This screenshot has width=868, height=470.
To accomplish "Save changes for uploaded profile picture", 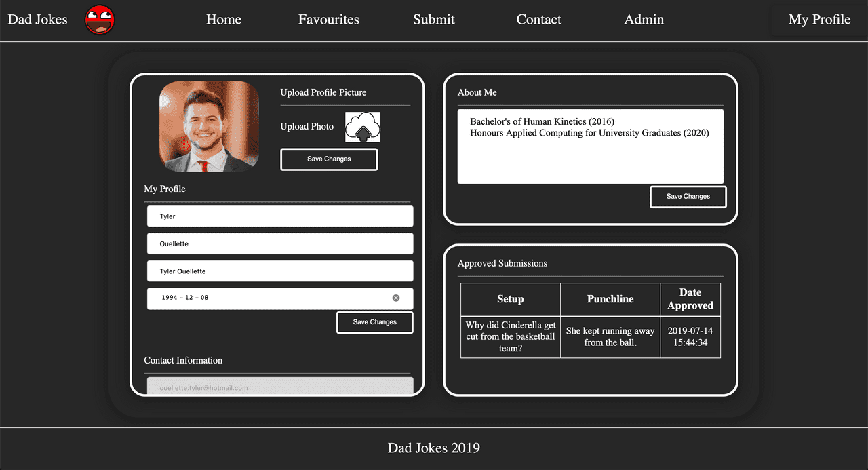I will click(x=329, y=159).
